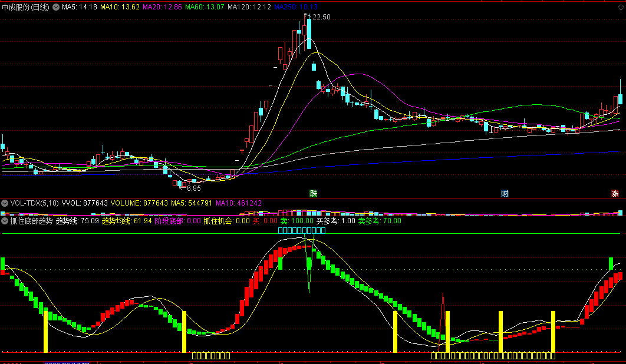626x364 pixels.
Task: Click the blue 财 marker icon
Action: [x=505, y=194]
